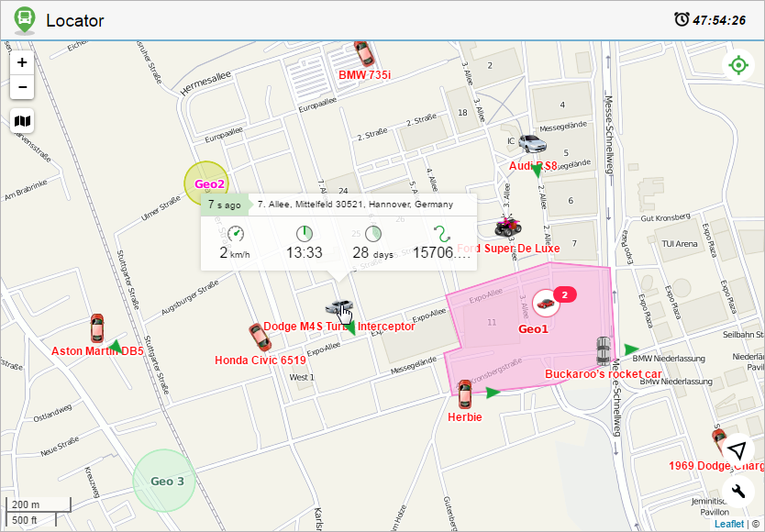Image resolution: width=765 pixels, height=532 pixels.
Task: Open the Leaflet attribution link
Action: [x=729, y=524]
